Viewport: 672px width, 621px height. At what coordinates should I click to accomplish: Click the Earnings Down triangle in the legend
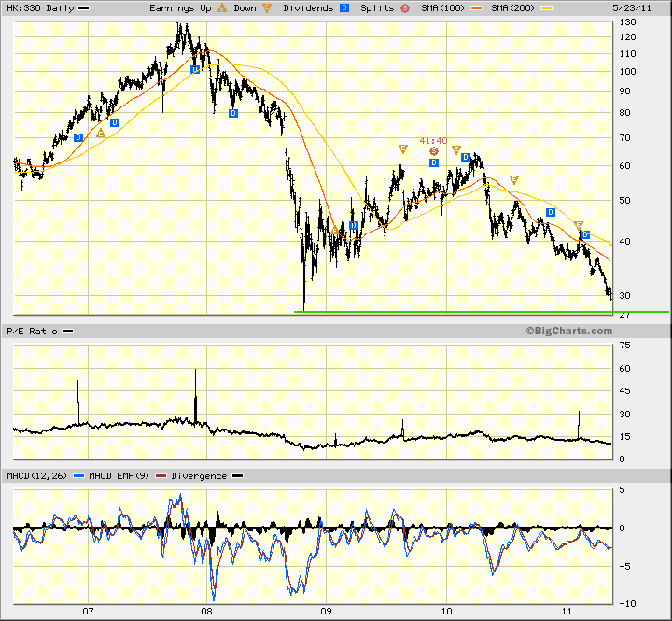(x=267, y=7)
